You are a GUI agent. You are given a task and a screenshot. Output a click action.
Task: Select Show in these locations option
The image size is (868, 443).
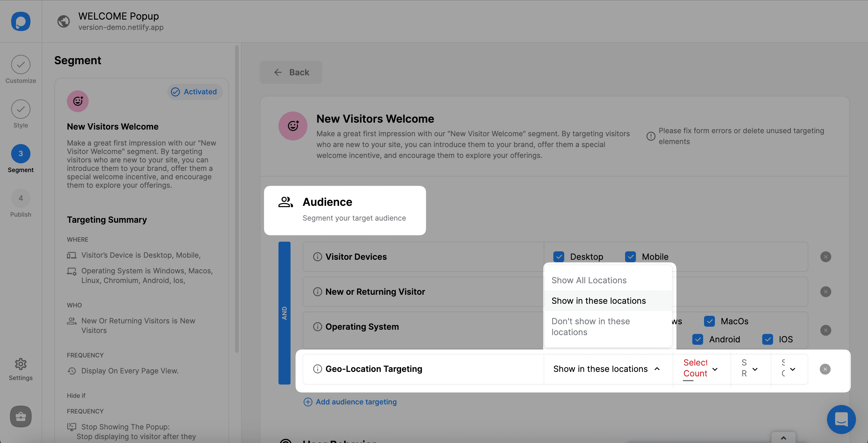pos(599,300)
